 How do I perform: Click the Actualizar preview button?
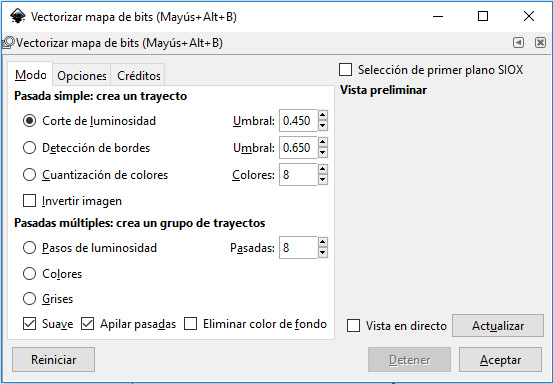[x=498, y=326]
